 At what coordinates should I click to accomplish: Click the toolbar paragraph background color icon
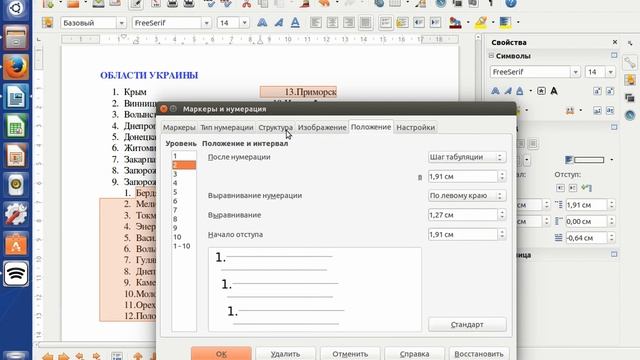pos(505,22)
